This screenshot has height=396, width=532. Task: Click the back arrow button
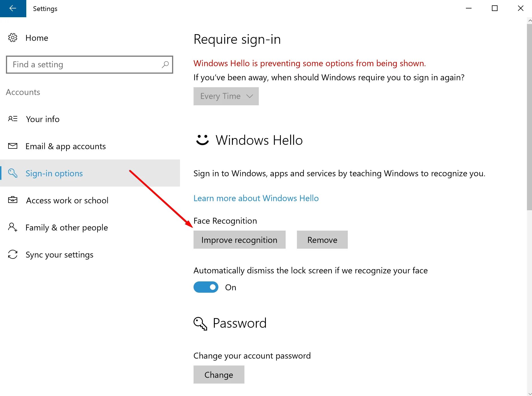point(13,8)
